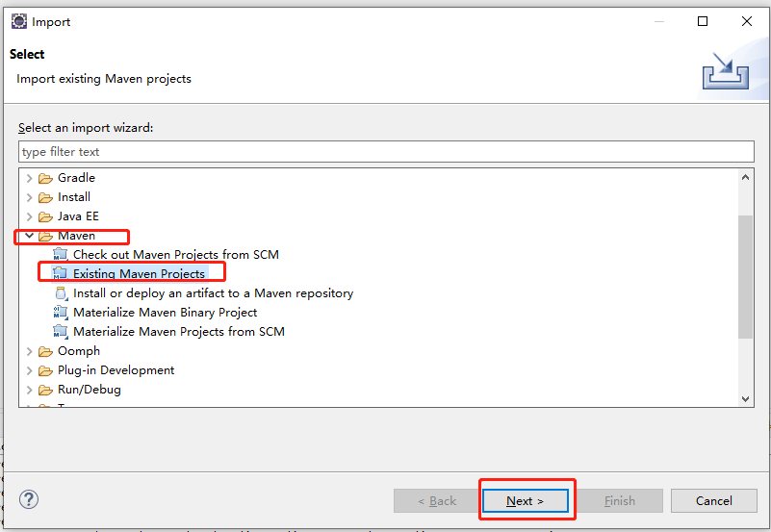The image size is (771, 532).
Task: Click the disabled Back button
Action: (x=437, y=500)
